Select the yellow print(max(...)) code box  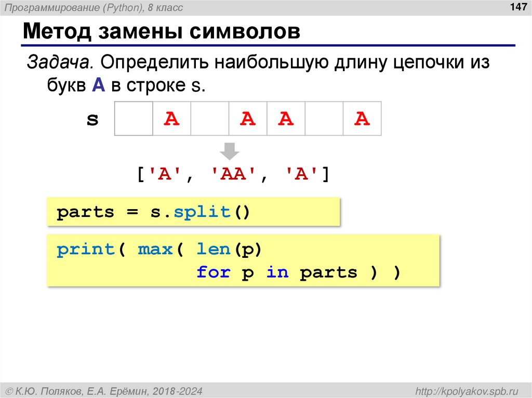[244, 259]
